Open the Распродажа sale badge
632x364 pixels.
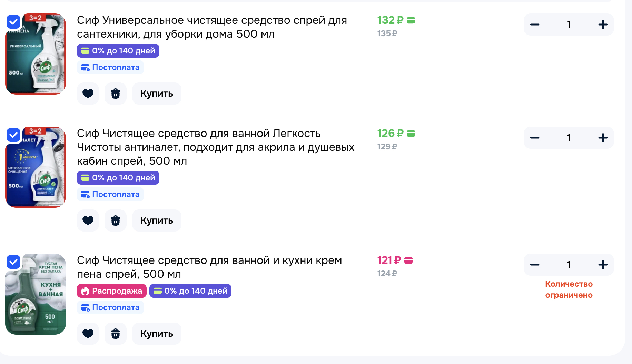pos(112,291)
